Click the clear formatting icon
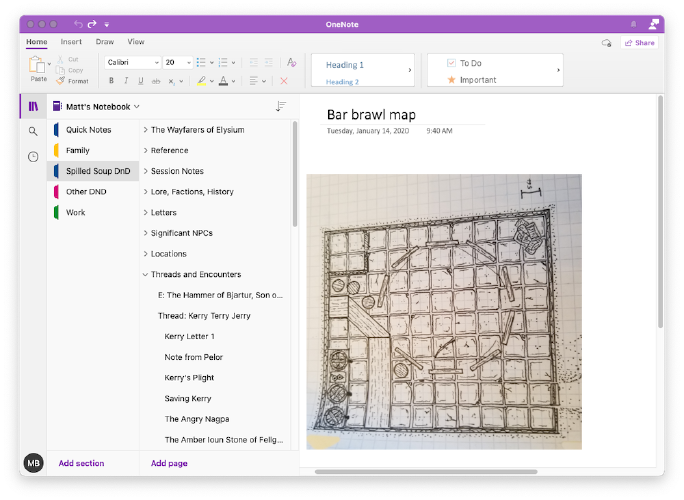The image size is (684, 500). 291,62
